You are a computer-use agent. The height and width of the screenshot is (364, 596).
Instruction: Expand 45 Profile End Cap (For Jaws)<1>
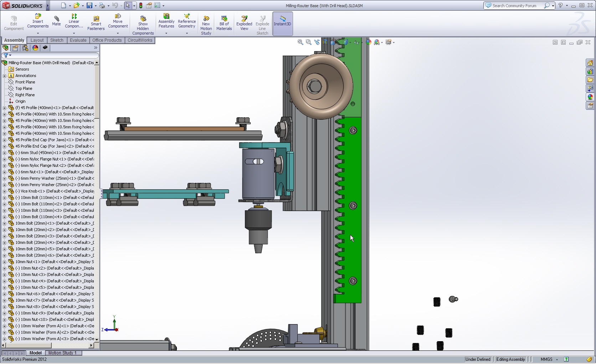click(4, 140)
